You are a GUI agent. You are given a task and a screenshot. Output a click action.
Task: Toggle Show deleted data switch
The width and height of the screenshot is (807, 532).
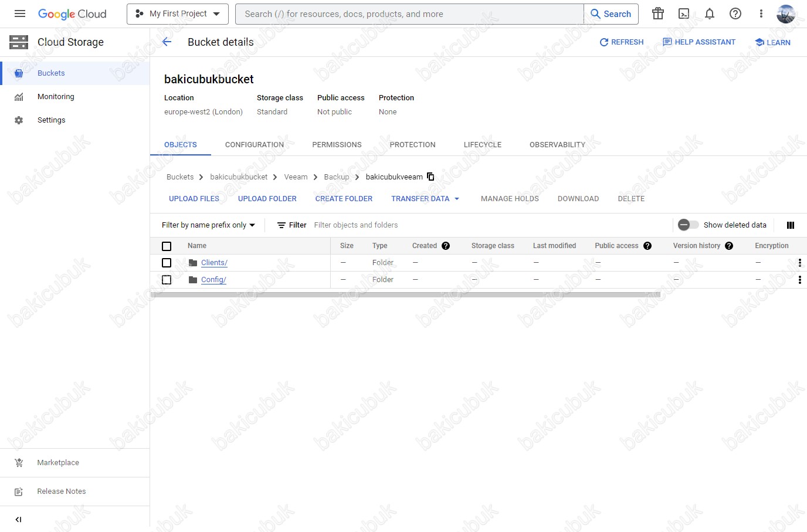pos(688,225)
